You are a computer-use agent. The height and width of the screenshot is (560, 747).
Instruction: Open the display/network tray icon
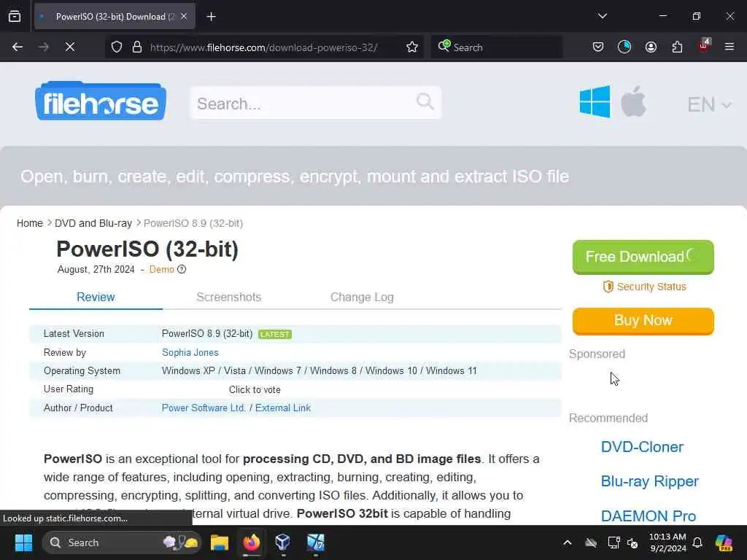coord(614,542)
